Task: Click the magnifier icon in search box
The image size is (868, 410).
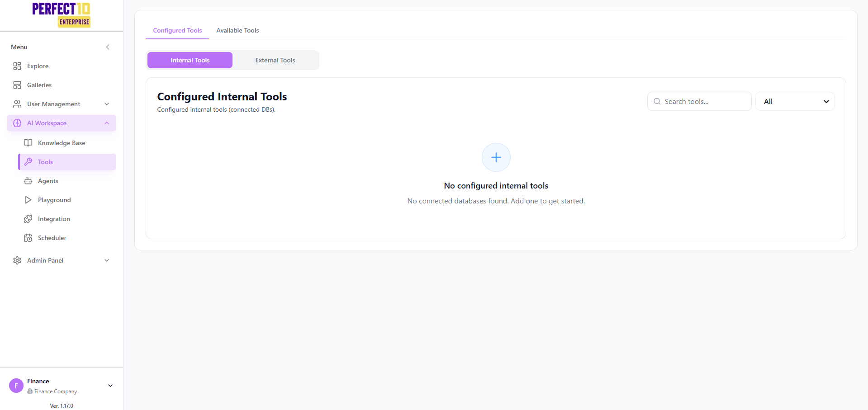Action: (657, 101)
